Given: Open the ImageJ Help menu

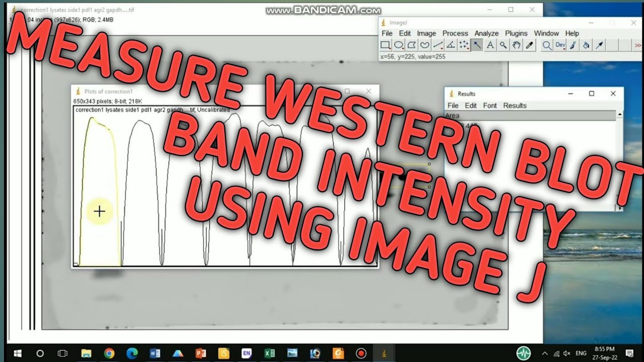Looking at the screenshot, I should point(572,33).
